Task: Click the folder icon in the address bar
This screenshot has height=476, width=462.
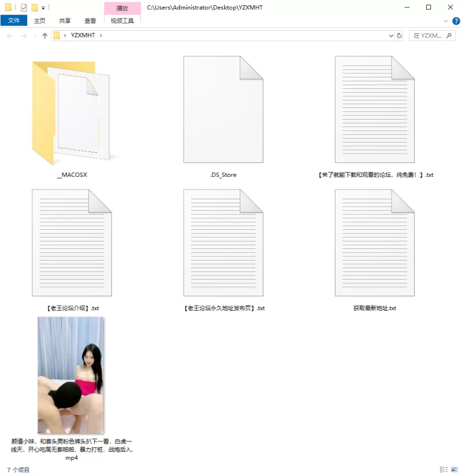Action: tap(57, 35)
